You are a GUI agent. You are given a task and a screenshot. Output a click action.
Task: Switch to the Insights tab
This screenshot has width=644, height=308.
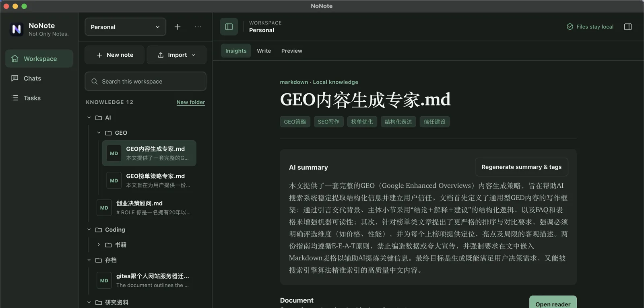(x=236, y=51)
